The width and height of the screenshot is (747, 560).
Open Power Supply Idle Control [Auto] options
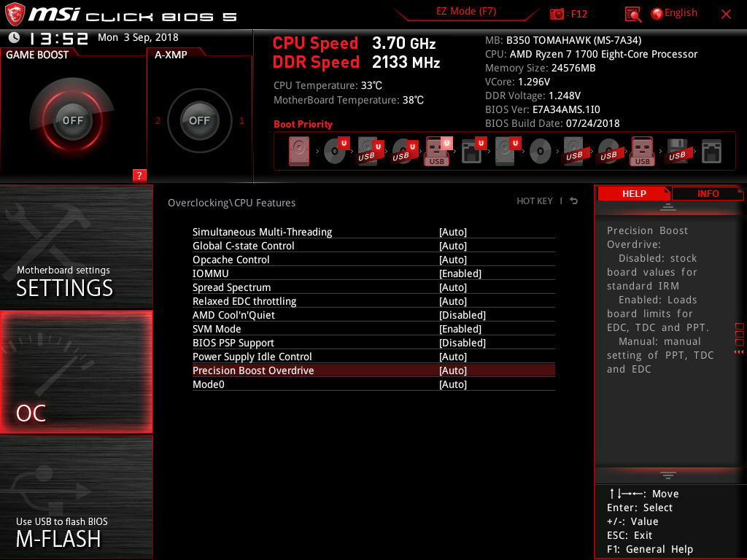click(452, 356)
